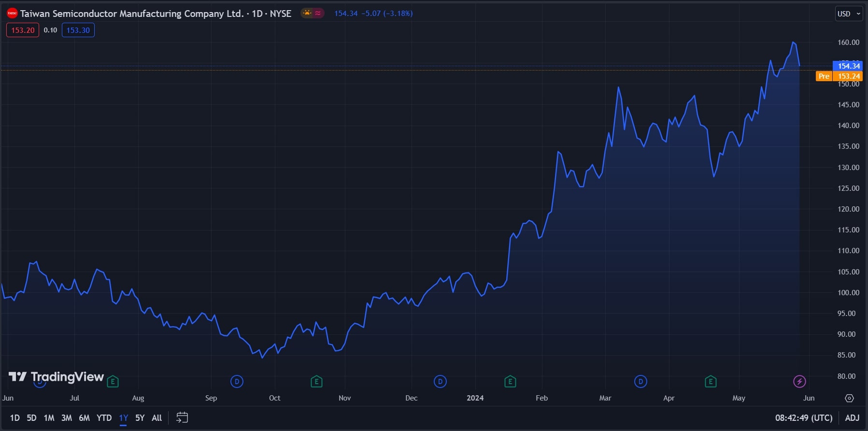Select the 6M time range

click(x=84, y=418)
